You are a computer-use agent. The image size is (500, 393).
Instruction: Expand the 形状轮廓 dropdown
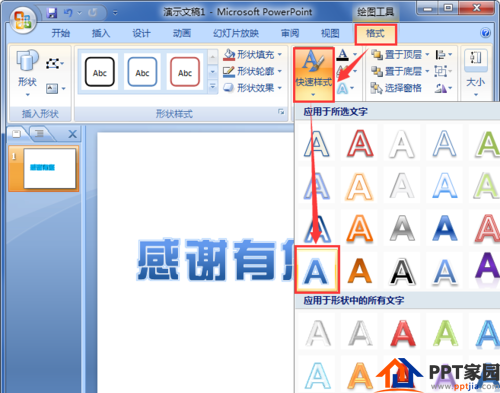pyautogui.click(x=280, y=71)
